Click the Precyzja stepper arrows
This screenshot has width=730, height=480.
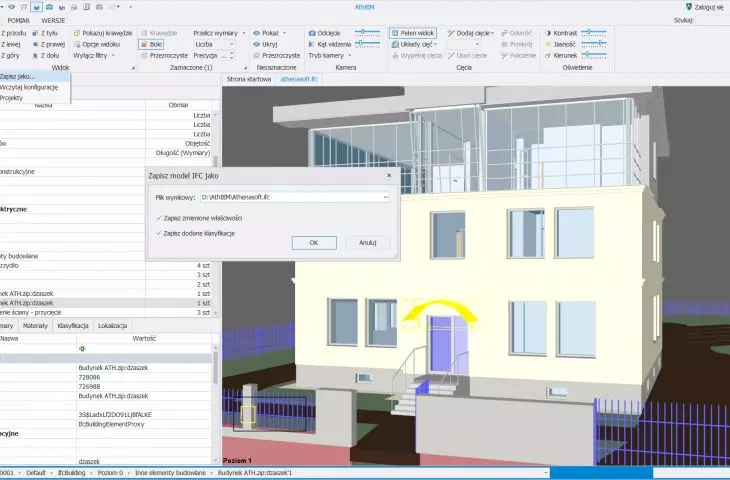232,55
